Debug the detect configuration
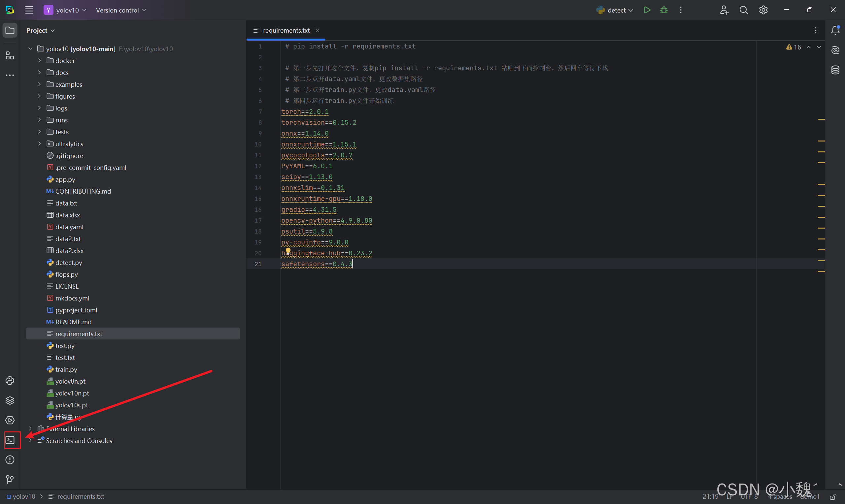This screenshot has height=504, width=845. click(x=664, y=10)
